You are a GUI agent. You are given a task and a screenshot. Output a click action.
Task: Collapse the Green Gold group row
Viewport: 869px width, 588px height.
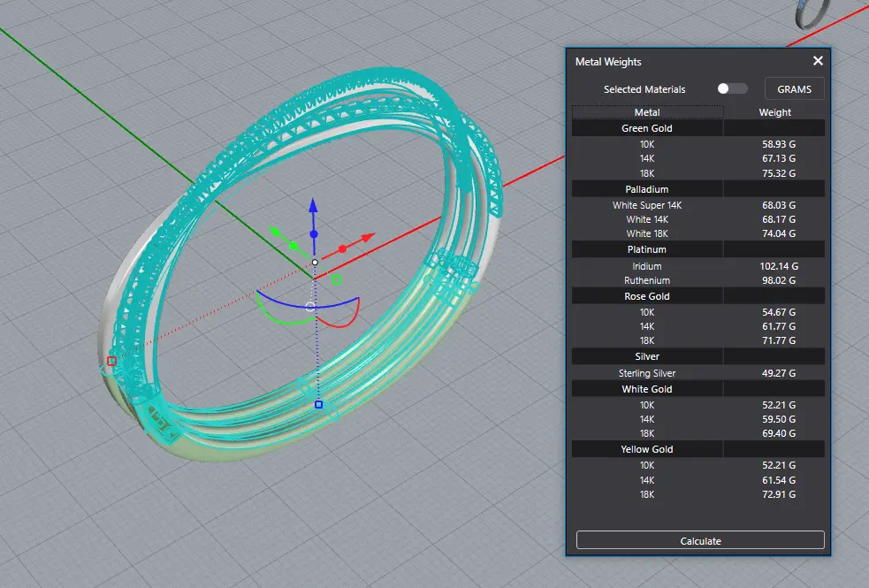click(x=647, y=128)
